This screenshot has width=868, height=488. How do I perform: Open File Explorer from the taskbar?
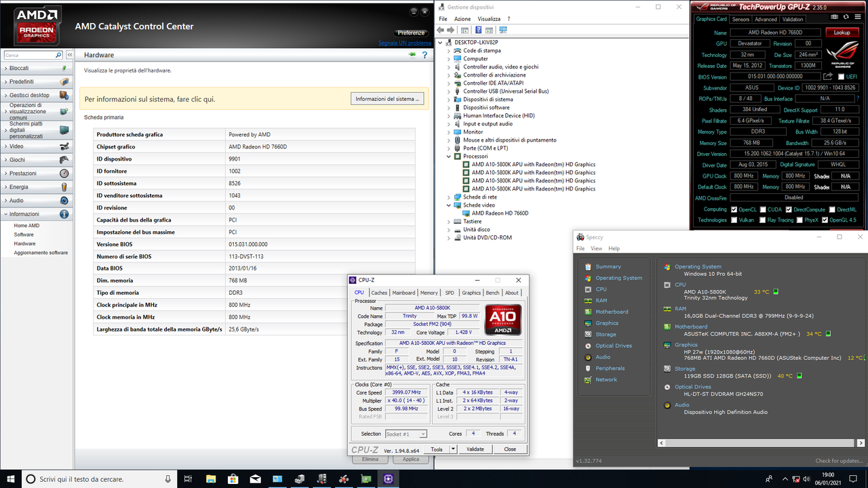(210, 479)
